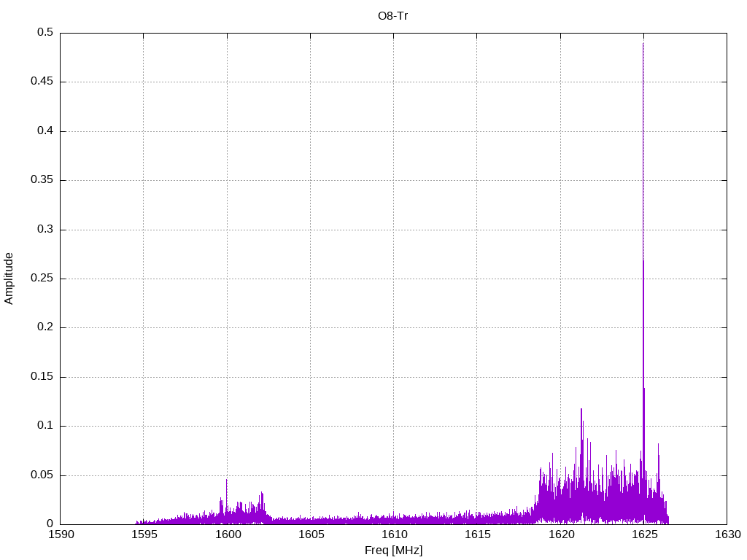Click the 1605 x-axis tick label
The width and height of the screenshot is (747, 560).
pos(311,534)
